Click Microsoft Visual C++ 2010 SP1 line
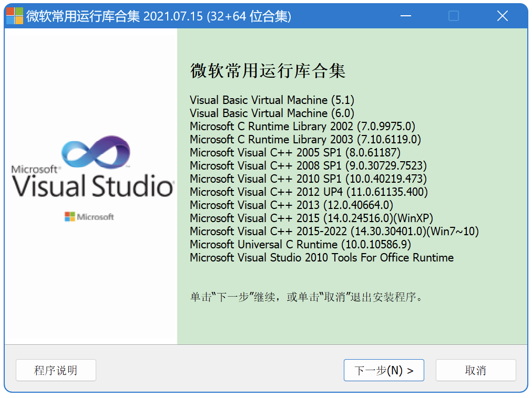 308,179
